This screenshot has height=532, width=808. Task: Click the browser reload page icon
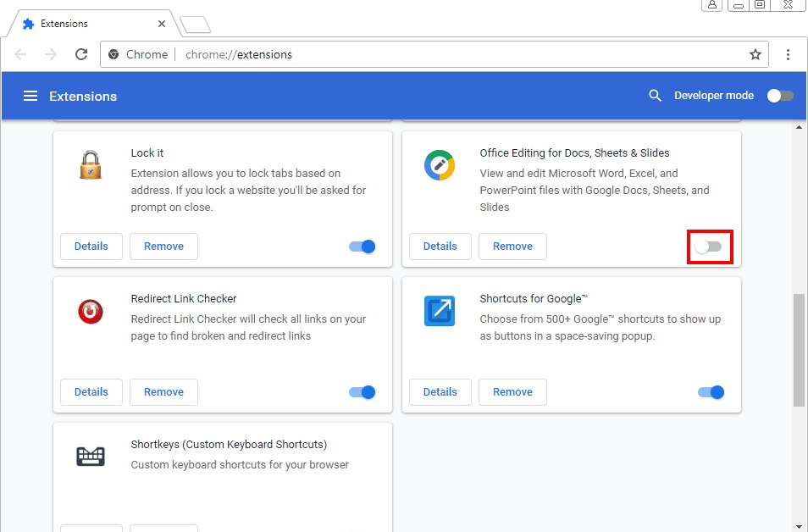(81, 54)
